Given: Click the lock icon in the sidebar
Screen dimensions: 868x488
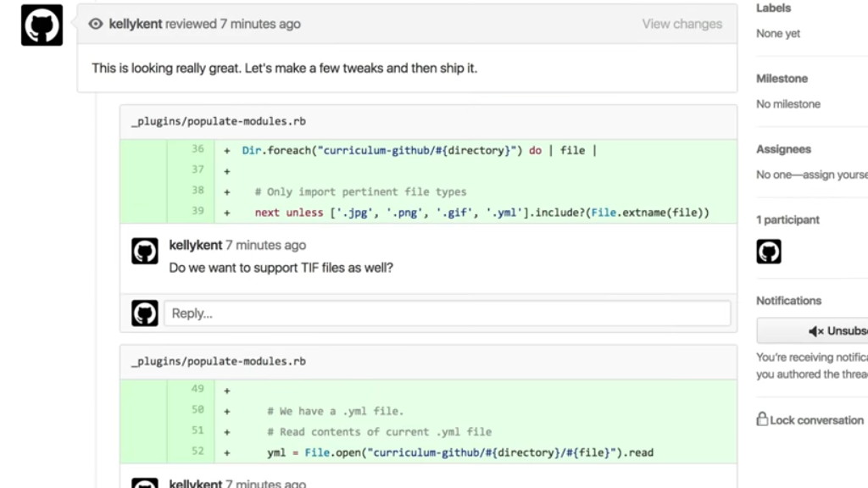Looking at the screenshot, I should click(762, 419).
